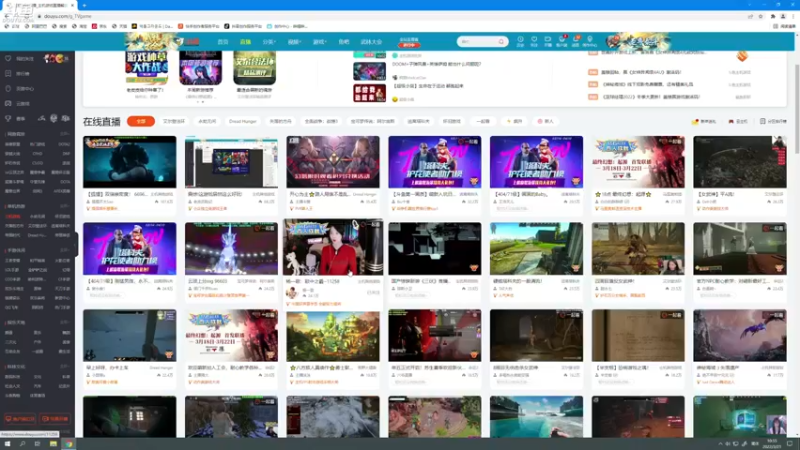Screen dimensions: 800x450
Task: Open the stream with woman in red jacket
Action: tap(333, 247)
